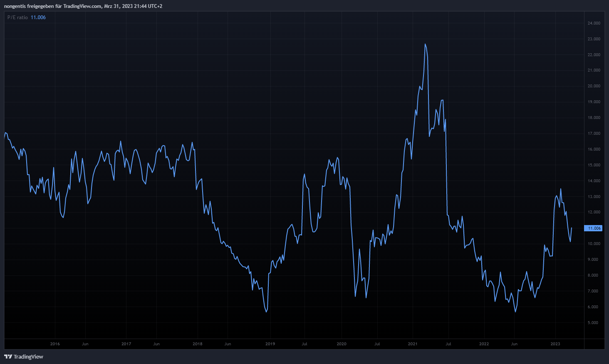Click the 2023 time axis label

tap(555, 344)
